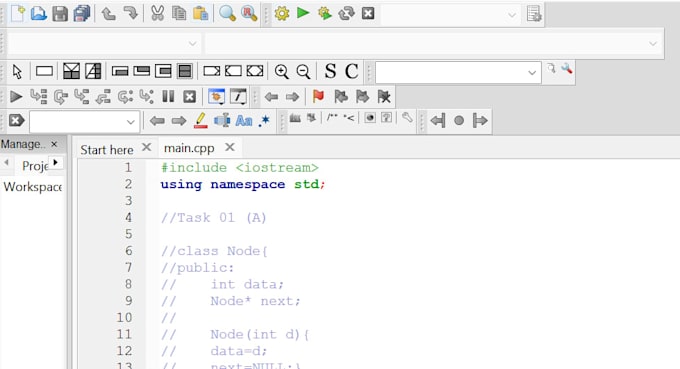This screenshot has width=680, height=369.
Task: Run debugger to cursor
Action: (39, 97)
